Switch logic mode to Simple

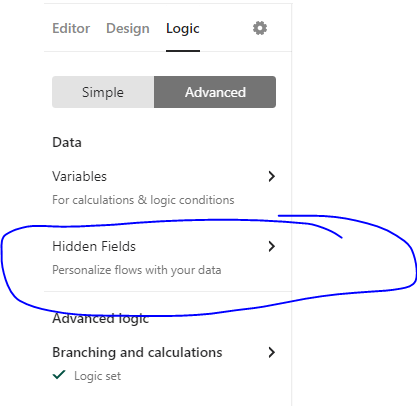[x=103, y=92]
